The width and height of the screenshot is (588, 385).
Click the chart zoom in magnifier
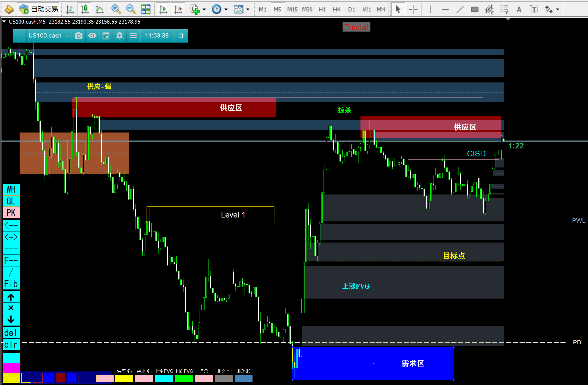[116, 9]
